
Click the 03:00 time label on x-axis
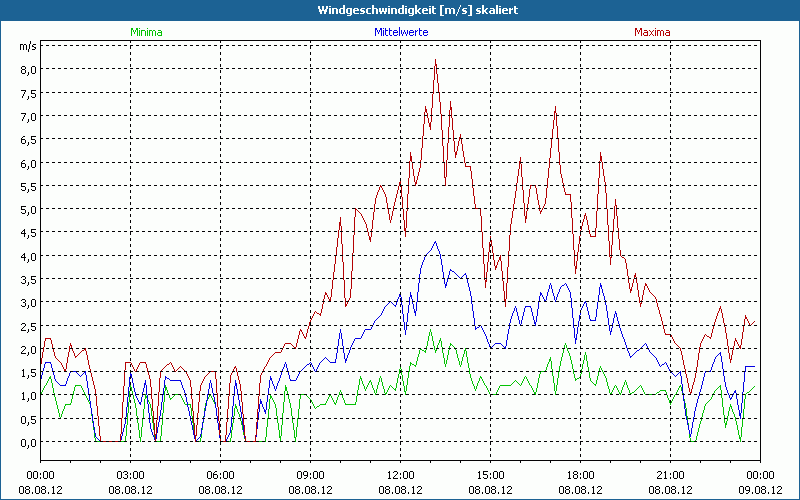click(131, 476)
